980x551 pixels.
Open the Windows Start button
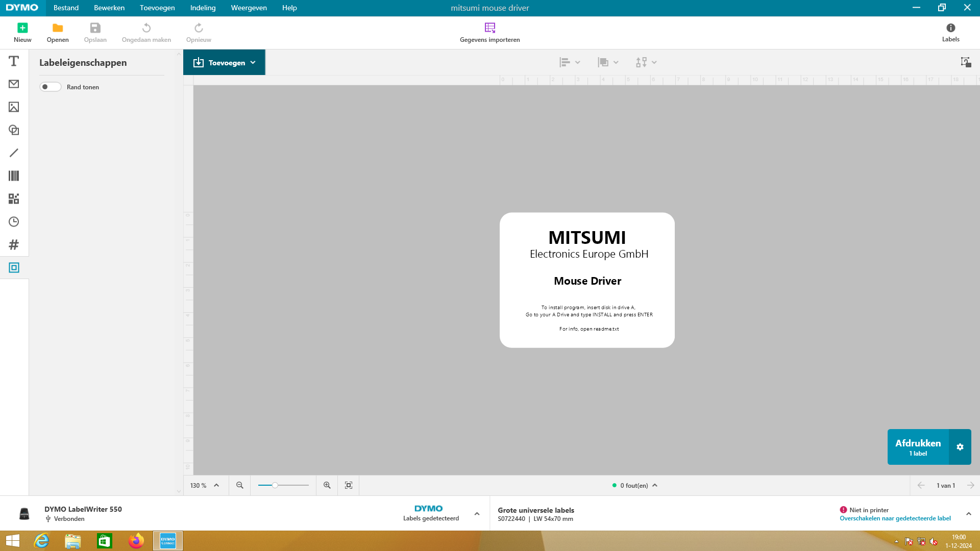[13, 541]
